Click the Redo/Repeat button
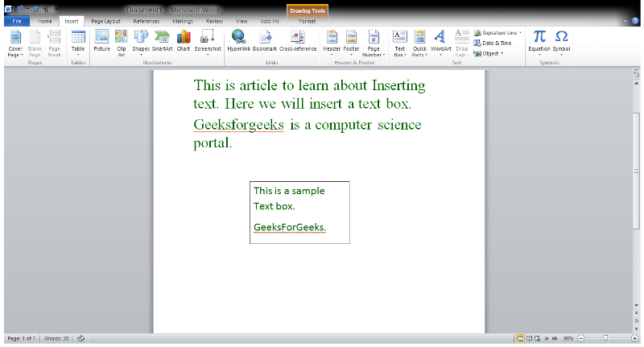The width and height of the screenshot is (644, 347). 35,9
